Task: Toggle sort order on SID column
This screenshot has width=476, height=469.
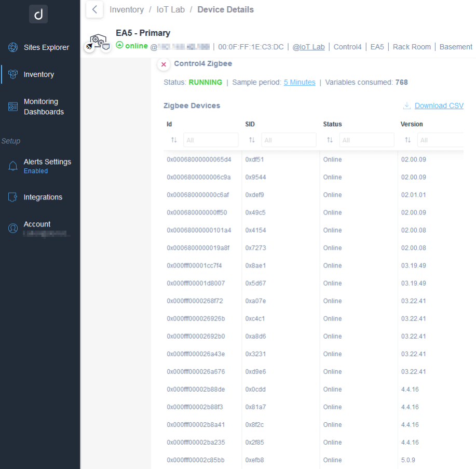Action: (x=252, y=140)
